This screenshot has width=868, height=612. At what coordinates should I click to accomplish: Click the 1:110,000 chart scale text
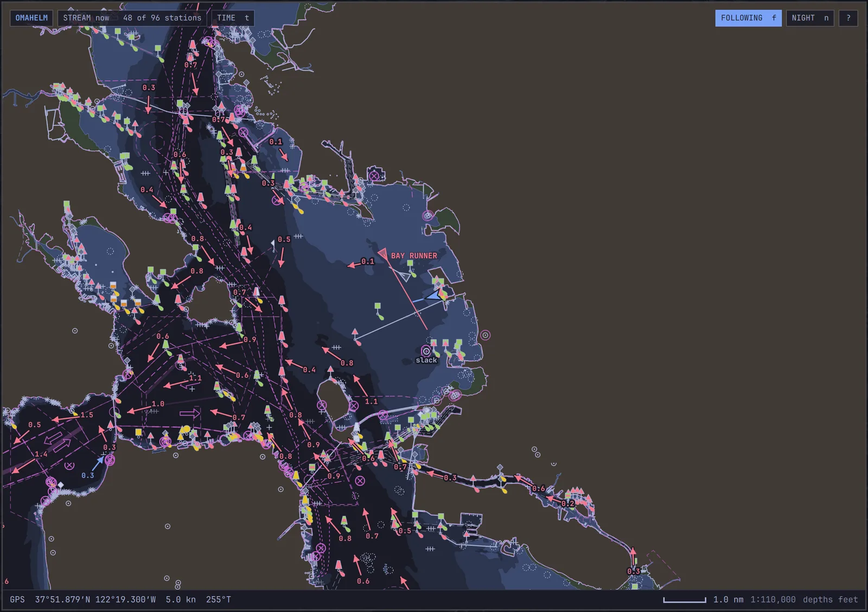coord(773,600)
